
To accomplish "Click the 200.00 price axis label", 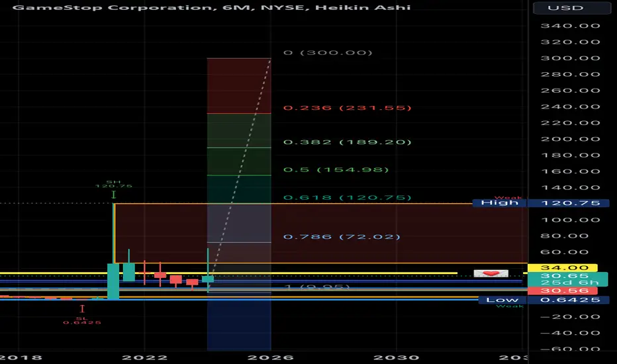I will [570, 139].
